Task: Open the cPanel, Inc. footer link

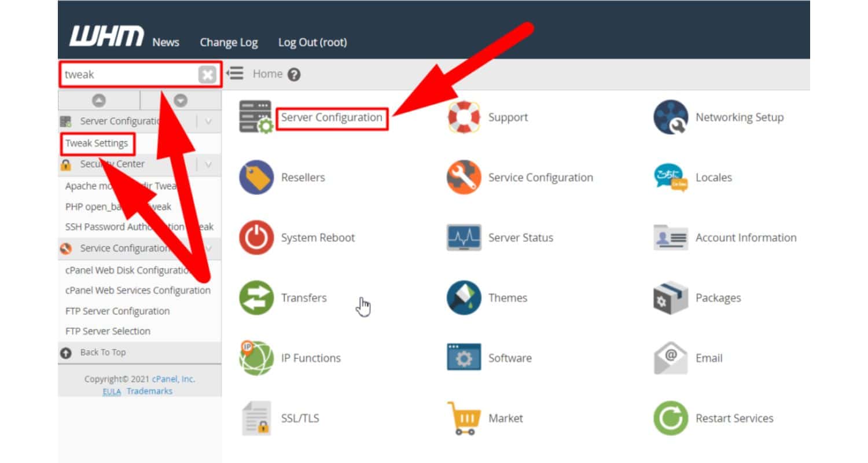Action: [x=174, y=380]
